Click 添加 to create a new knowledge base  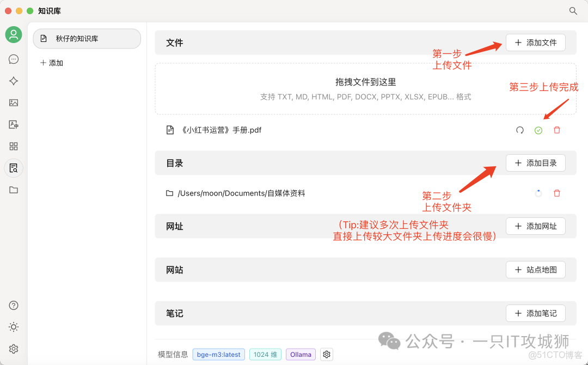(51, 63)
